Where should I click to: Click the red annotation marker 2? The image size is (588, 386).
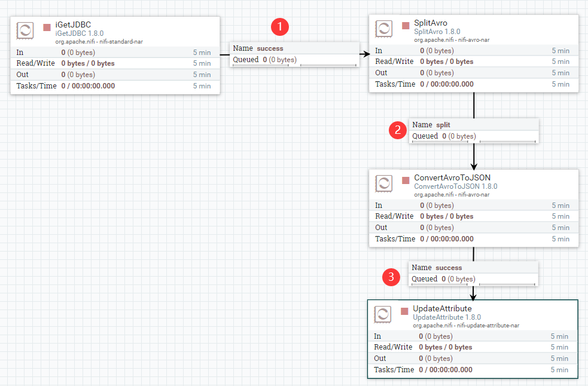pos(398,130)
